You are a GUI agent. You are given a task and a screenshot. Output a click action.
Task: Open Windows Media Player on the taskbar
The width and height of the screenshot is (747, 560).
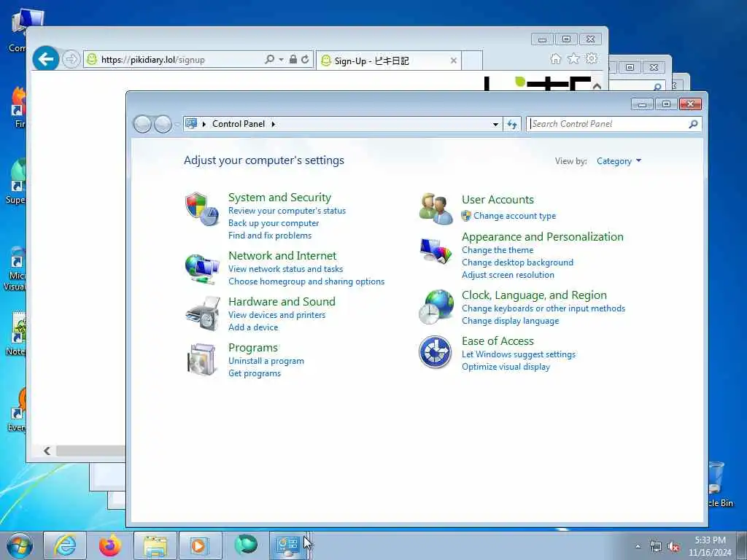(x=200, y=545)
